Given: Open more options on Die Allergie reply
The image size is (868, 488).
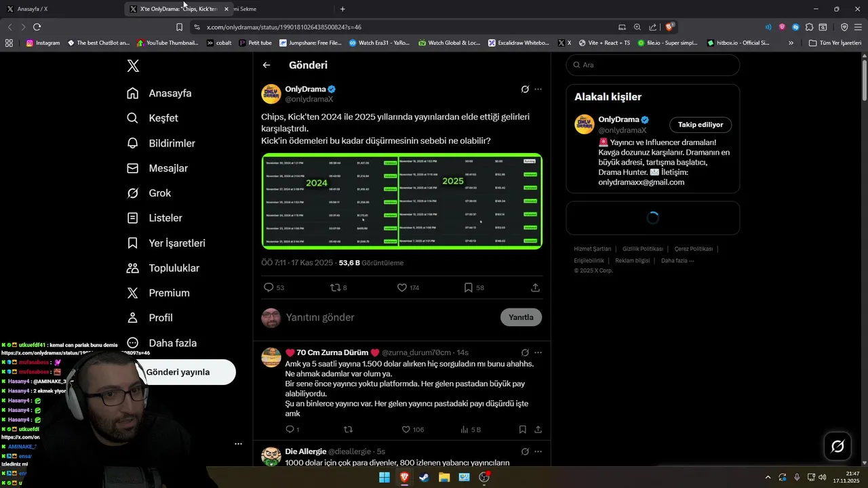Looking at the screenshot, I should click(538, 451).
